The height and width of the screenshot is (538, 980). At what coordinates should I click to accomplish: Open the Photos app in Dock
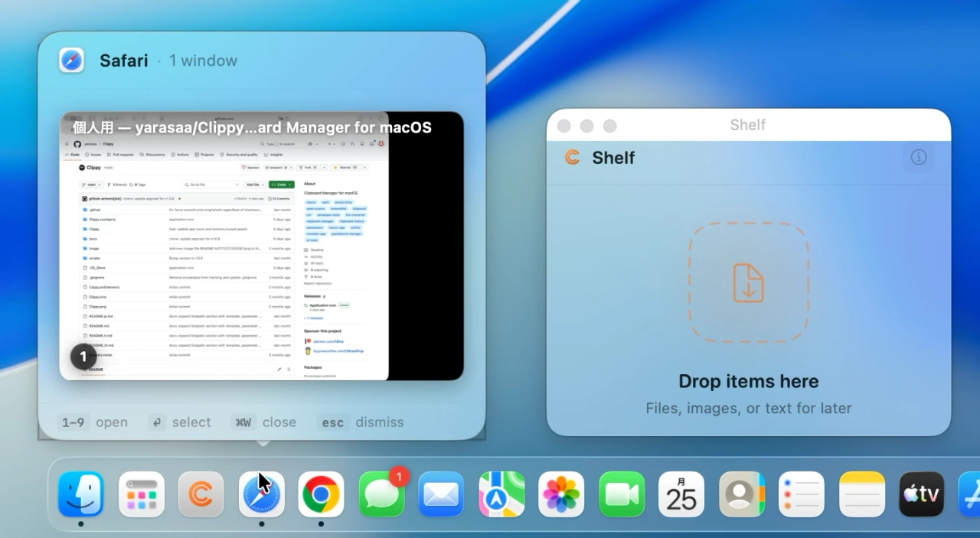pyautogui.click(x=561, y=494)
